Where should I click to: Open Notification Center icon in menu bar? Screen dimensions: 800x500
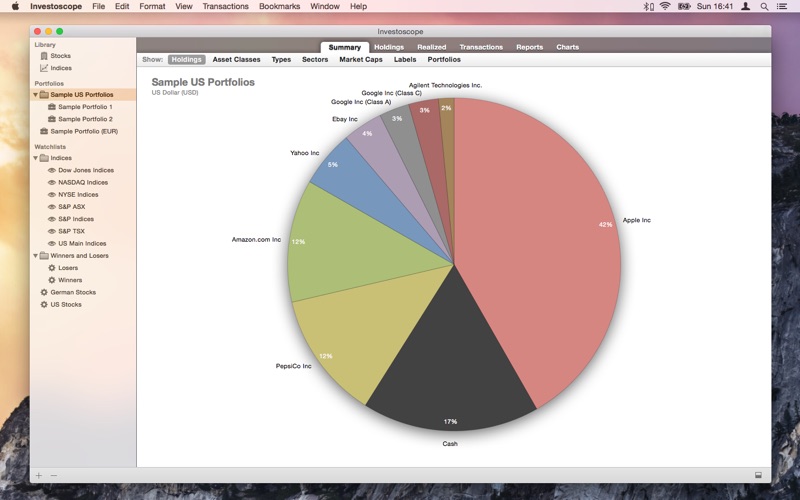[782, 7]
